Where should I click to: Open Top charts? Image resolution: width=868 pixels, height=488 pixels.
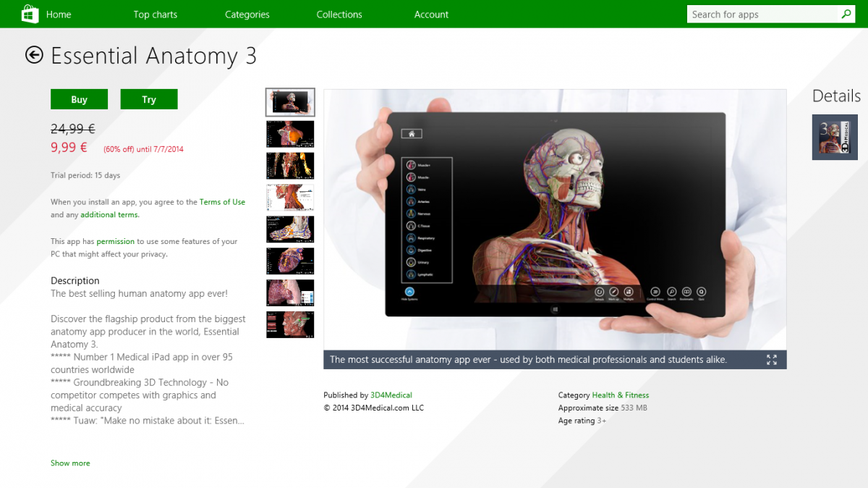tap(156, 14)
